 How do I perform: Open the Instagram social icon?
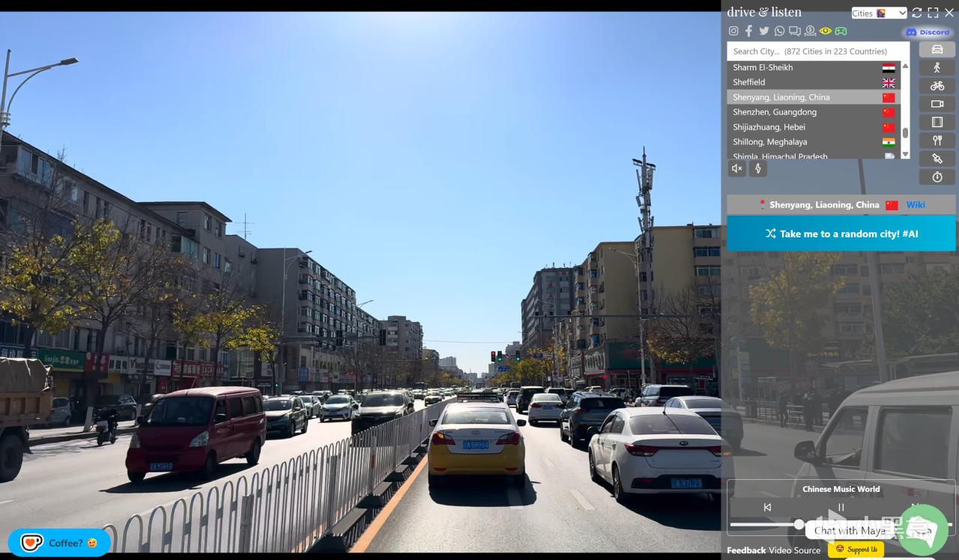tap(733, 31)
